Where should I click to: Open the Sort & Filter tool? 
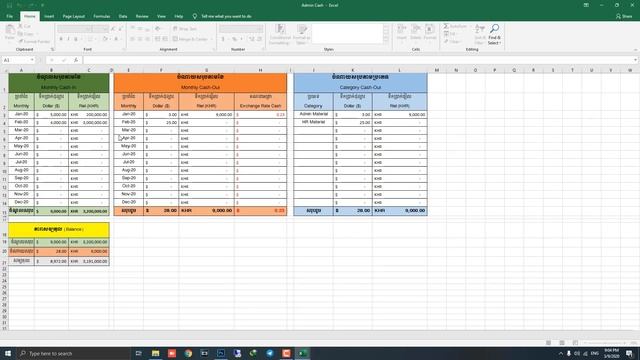(480, 34)
